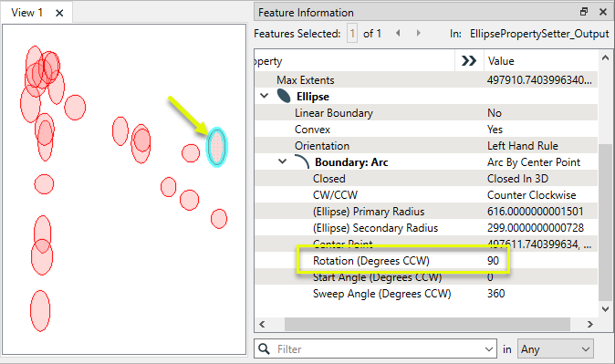This screenshot has width=615, height=364.
Task: Undock the Feature Information panel
Action: pos(584,12)
